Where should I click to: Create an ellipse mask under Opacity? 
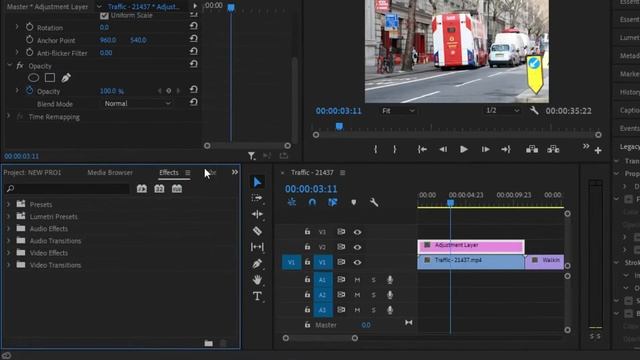(33, 78)
